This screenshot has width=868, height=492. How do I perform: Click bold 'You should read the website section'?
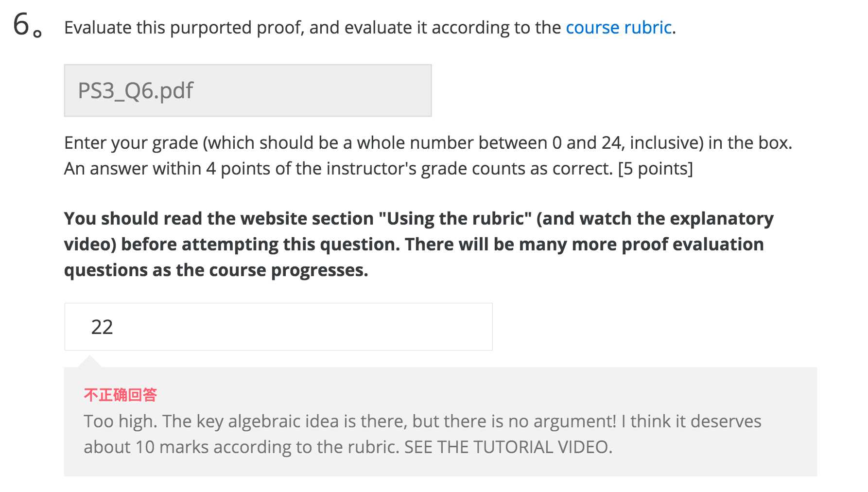(x=219, y=218)
